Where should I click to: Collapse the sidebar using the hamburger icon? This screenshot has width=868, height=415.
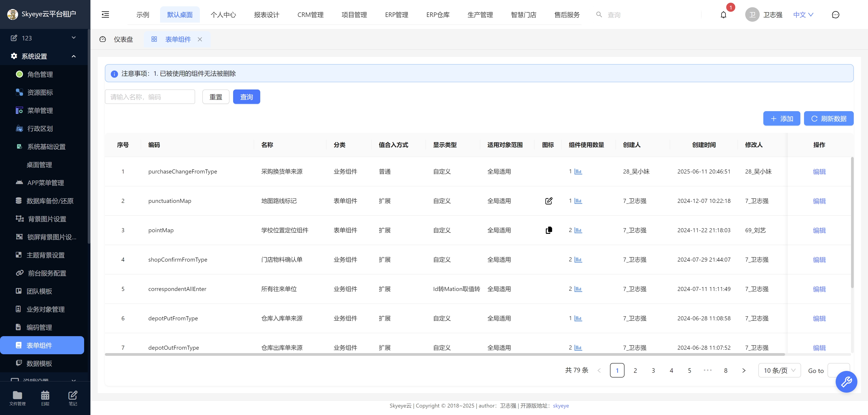click(105, 14)
